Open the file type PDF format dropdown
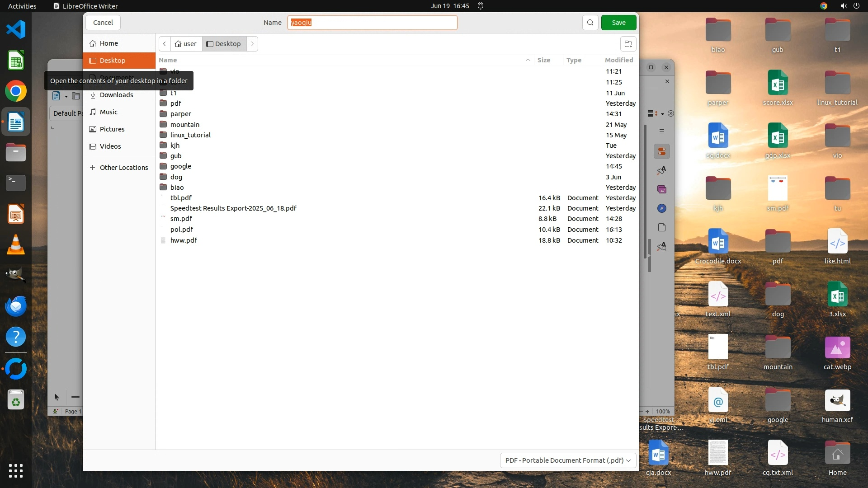The height and width of the screenshot is (488, 868). (x=568, y=460)
